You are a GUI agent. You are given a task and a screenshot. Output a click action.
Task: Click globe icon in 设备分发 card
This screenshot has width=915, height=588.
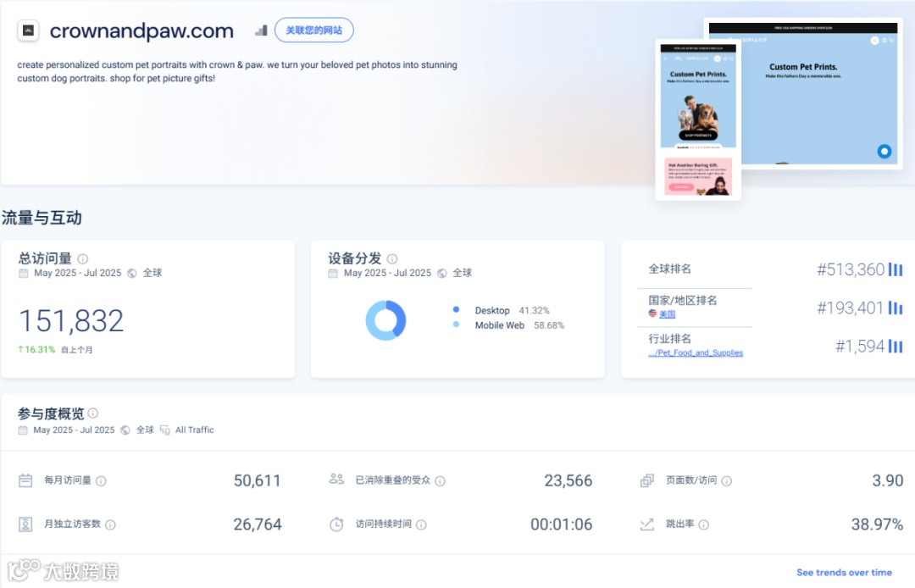[441, 273]
